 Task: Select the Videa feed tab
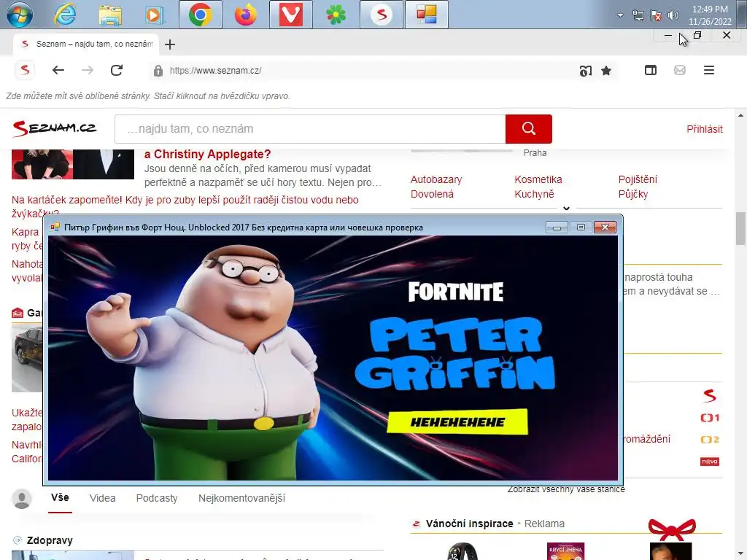coord(102,498)
